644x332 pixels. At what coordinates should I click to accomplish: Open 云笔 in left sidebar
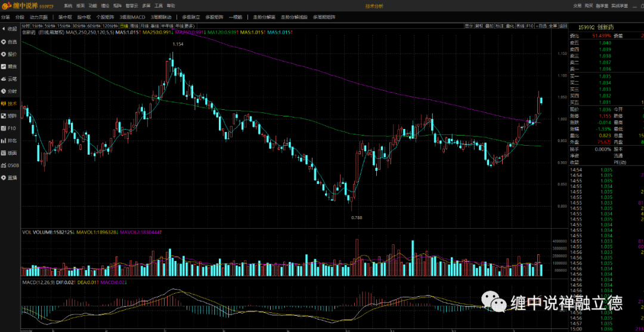click(x=9, y=79)
